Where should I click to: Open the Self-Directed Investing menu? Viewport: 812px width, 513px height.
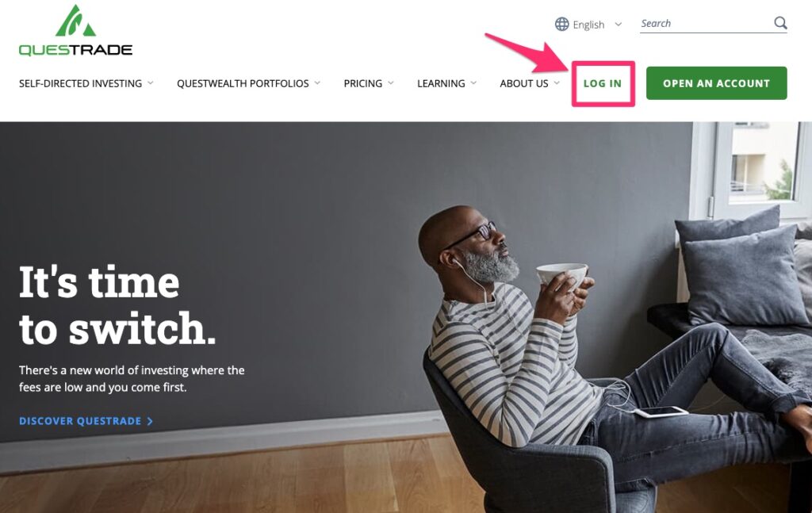tap(80, 83)
